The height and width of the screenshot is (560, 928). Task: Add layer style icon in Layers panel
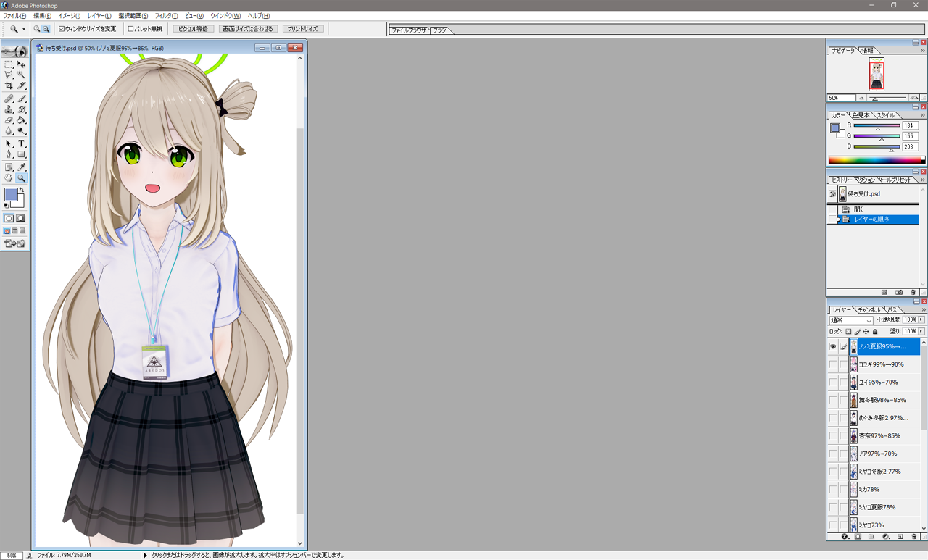845,537
